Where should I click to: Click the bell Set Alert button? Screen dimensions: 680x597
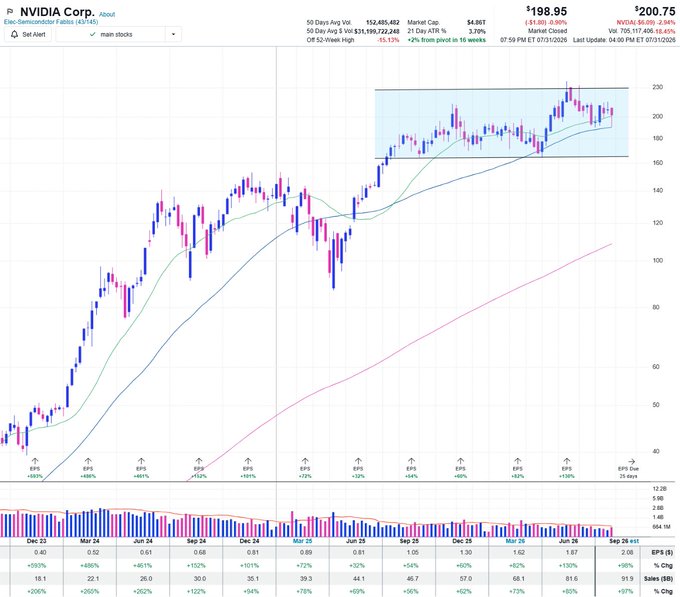click(x=28, y=34)
